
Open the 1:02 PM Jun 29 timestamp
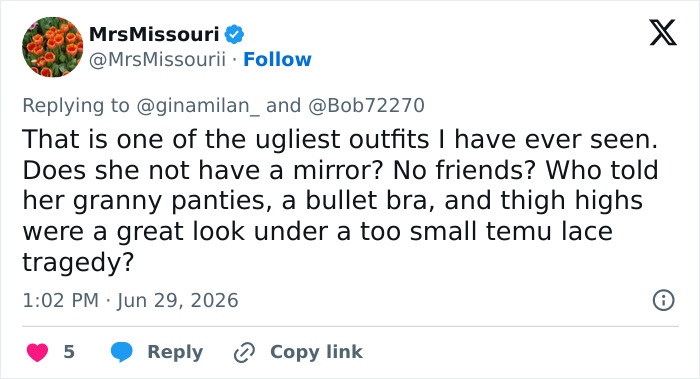[130, 300]
